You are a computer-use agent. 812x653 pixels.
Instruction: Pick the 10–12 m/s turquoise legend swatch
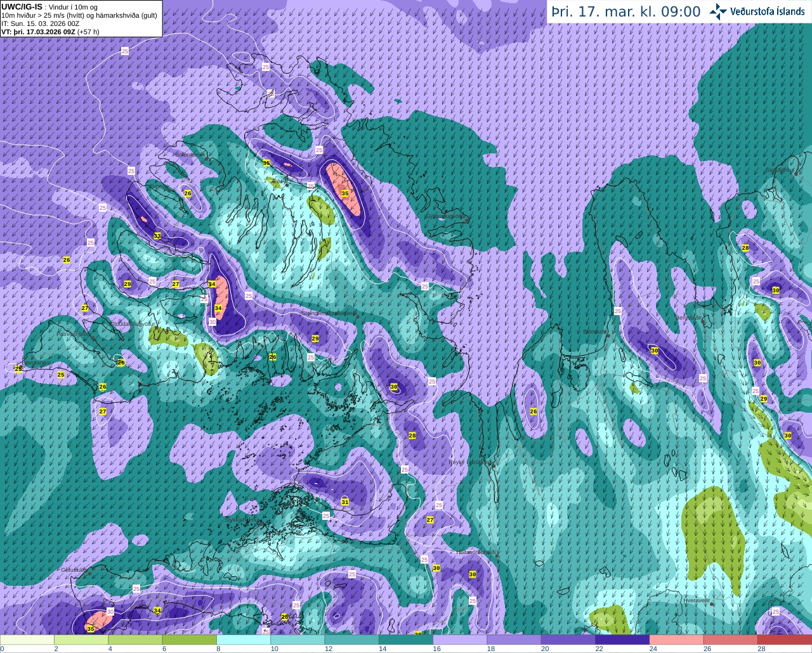(298, 640)
